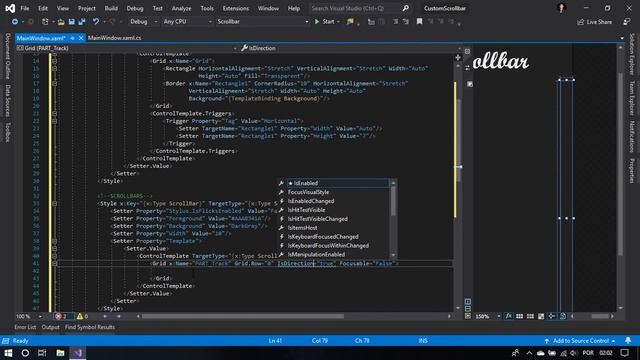Click the New Project toolbar icon
Screen dimensions: 640x360
45,22
